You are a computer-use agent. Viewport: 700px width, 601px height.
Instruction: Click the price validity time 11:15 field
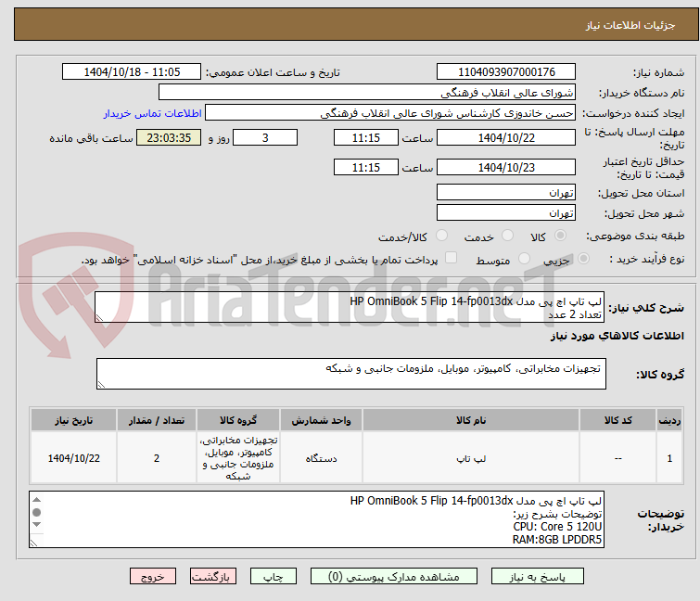coord(365,167)
